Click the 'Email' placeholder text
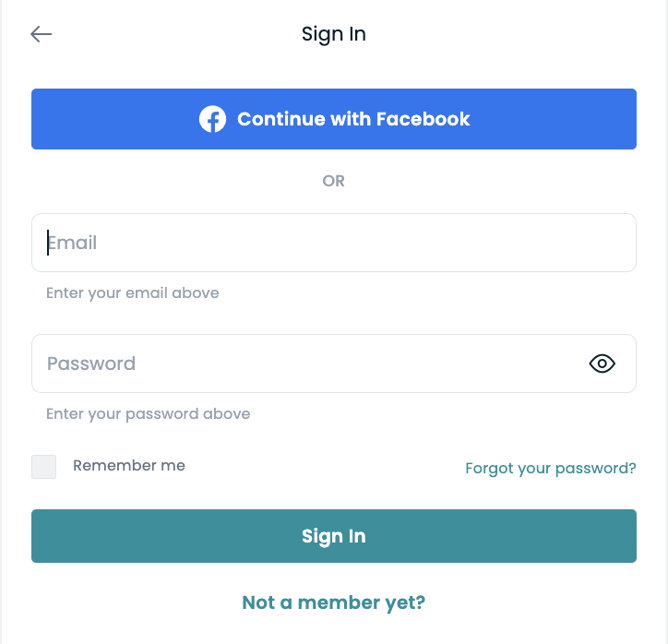The height and width of the screenshot is (644, 668). pyautogui.click(x=74, y=243)
